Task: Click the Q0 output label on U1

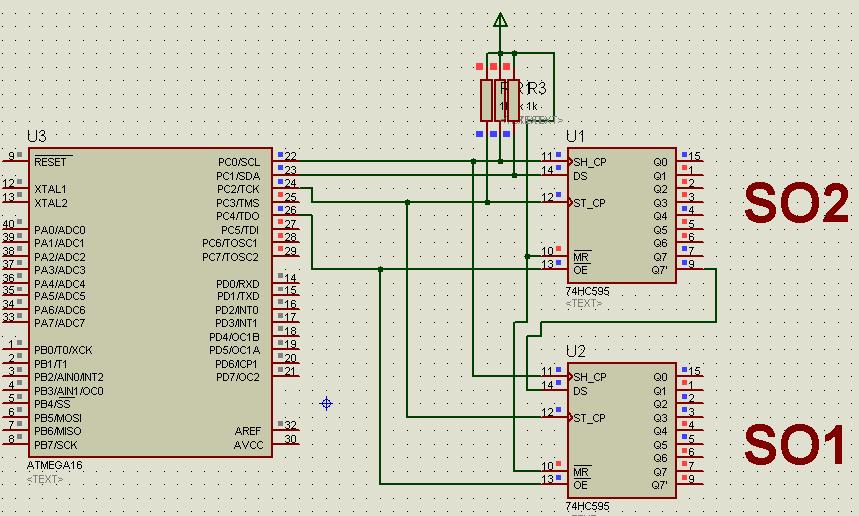Action: [x=660, y=162]
